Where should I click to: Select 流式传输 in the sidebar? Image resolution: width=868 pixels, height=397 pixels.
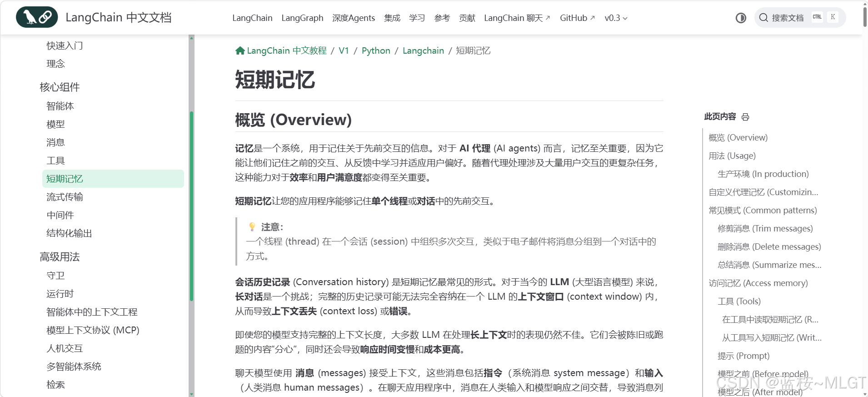coord(65,197)
